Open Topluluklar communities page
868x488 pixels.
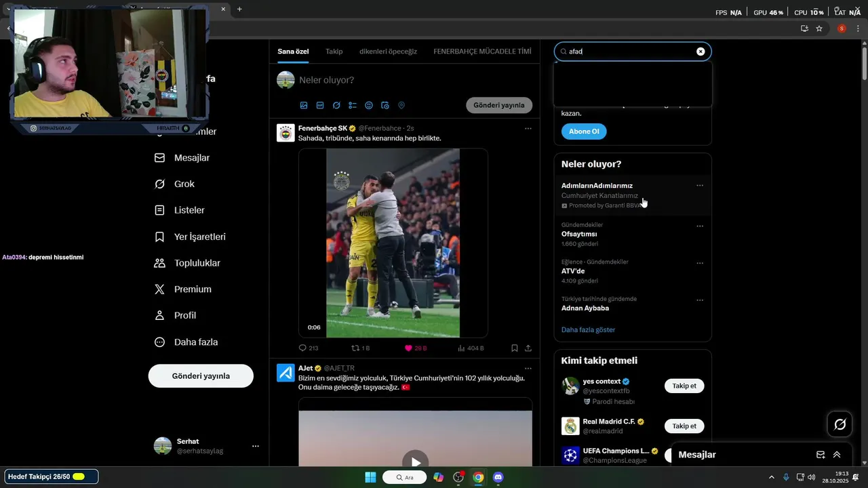click(188, 263)
